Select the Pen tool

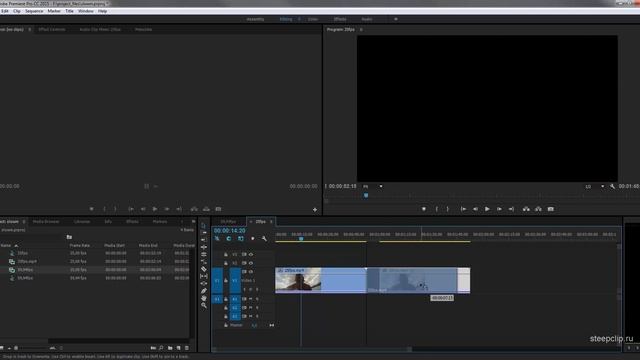tap(204, 291)
